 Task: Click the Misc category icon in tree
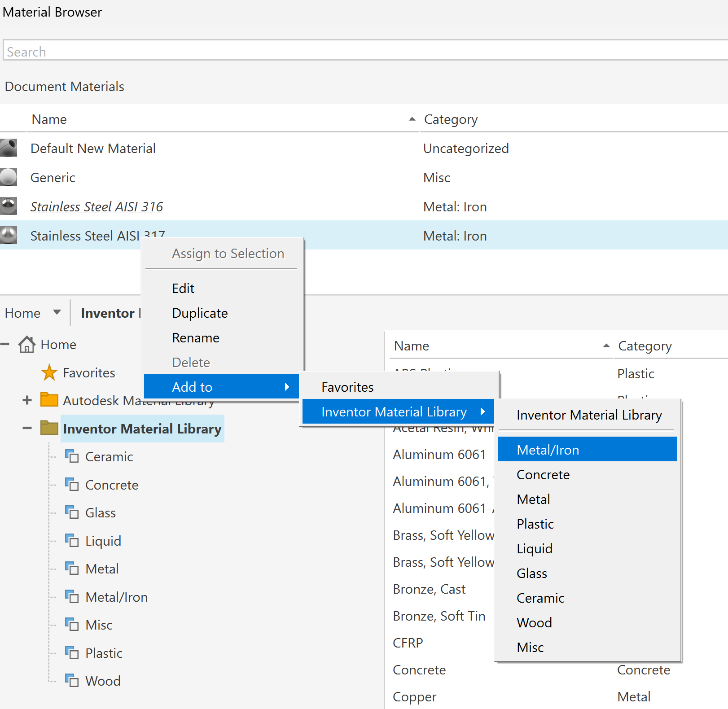click(72, 624)
